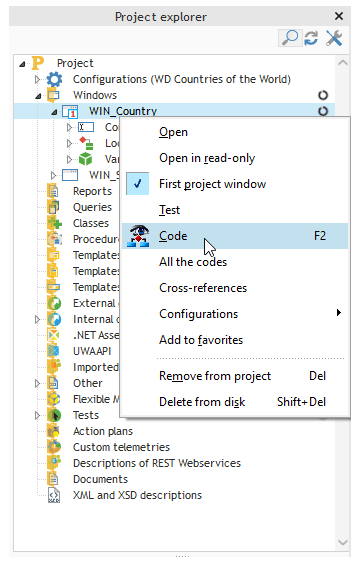Select Configurations (WD Countries of the World)
Image resolution: width=362 pixels, height=561 pixels.
point(182,79)
